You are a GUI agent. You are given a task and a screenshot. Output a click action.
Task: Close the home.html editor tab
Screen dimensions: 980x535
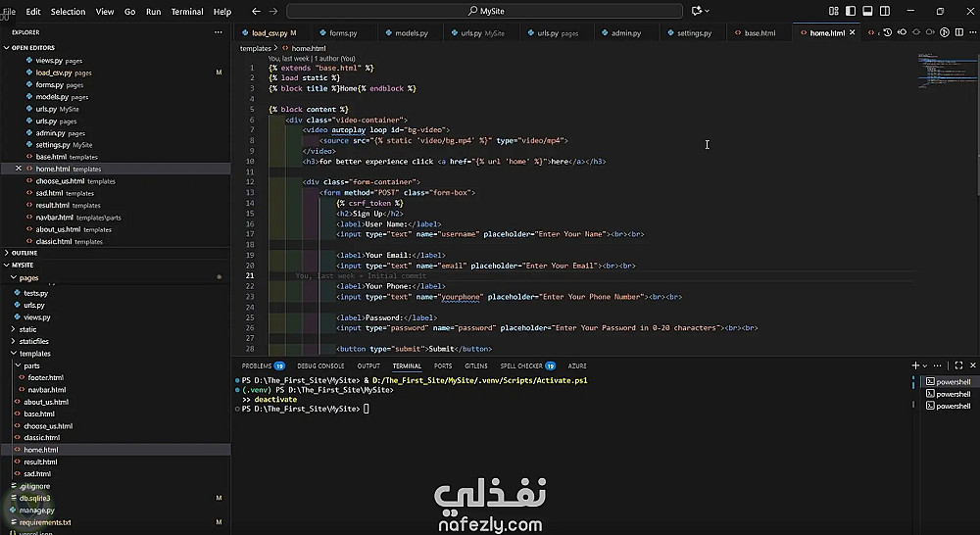point(852,32)
